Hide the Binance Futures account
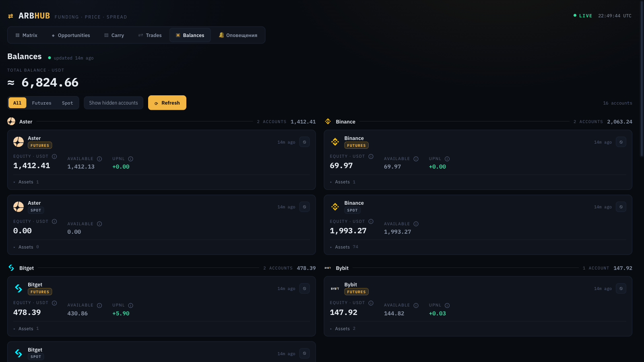Image resolution: width=644 pixels, height=362 pixels. [621, 142]
